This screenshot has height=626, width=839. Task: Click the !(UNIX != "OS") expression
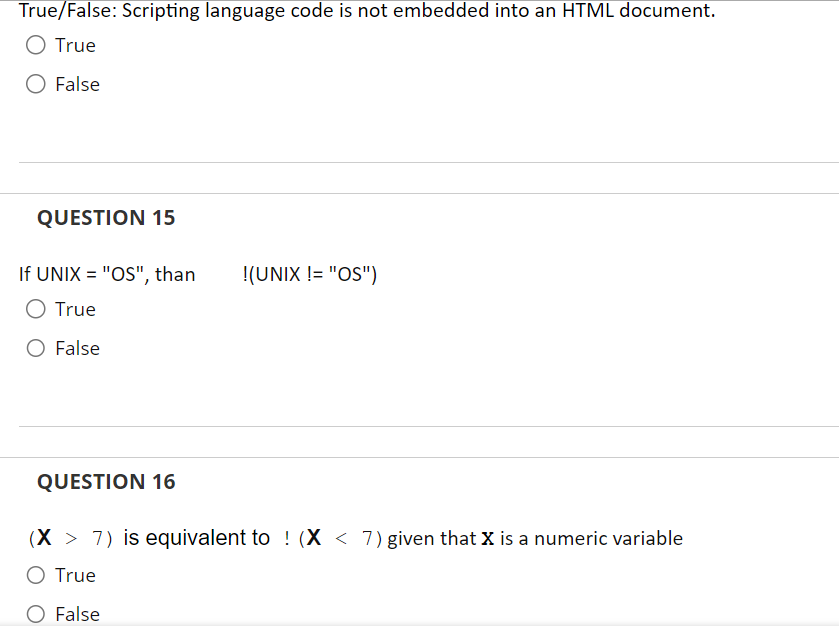click(x=310, y=274)
